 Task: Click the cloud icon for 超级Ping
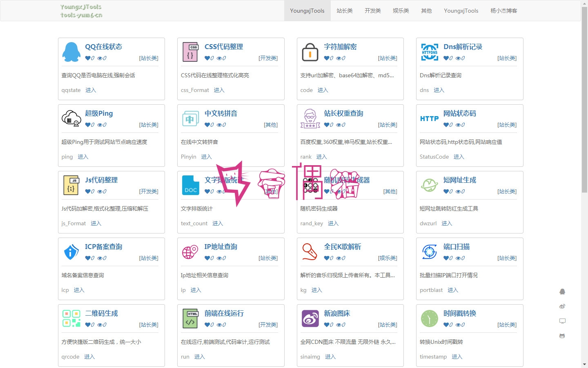point(71,119)
